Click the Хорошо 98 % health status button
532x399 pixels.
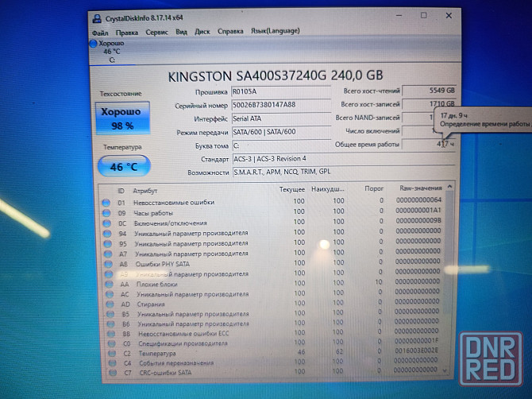click(x=122, y=118)
